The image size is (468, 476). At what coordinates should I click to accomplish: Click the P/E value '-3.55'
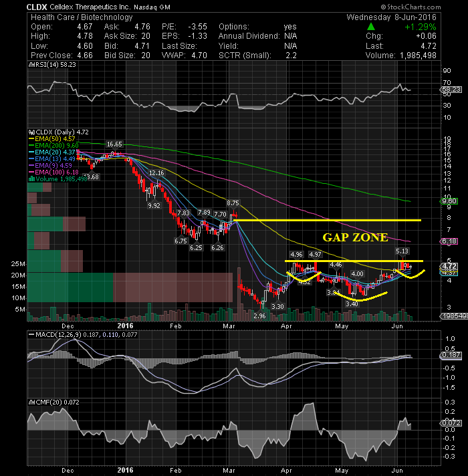click(x=198, y=27)
